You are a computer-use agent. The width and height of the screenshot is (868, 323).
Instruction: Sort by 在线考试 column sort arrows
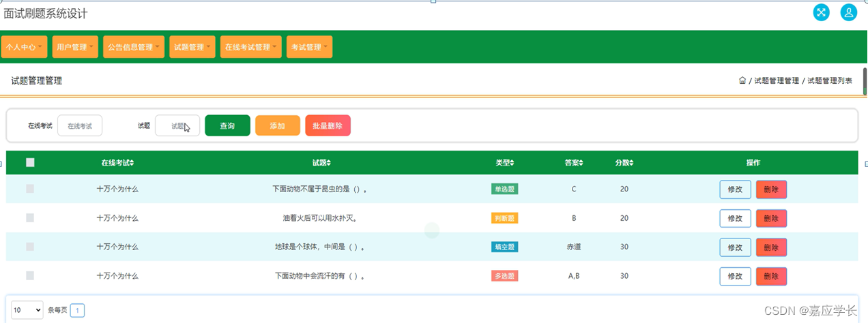(132, 163)
